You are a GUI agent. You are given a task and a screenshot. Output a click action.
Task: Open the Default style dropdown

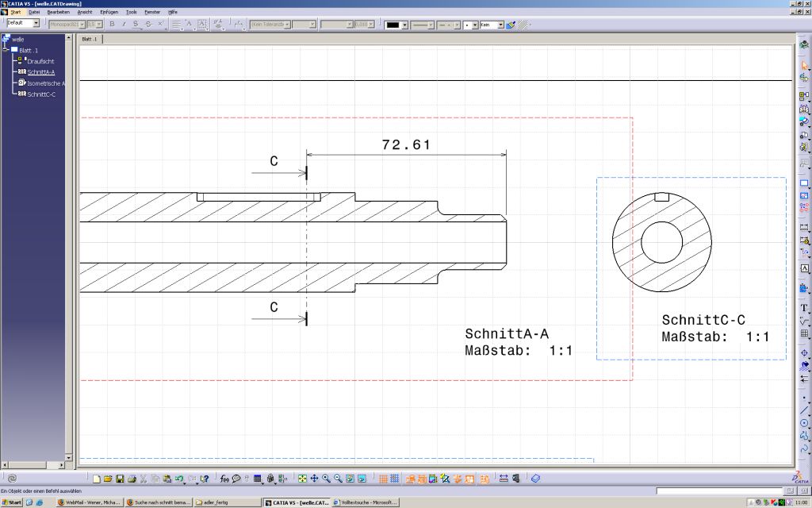point(36,23)
